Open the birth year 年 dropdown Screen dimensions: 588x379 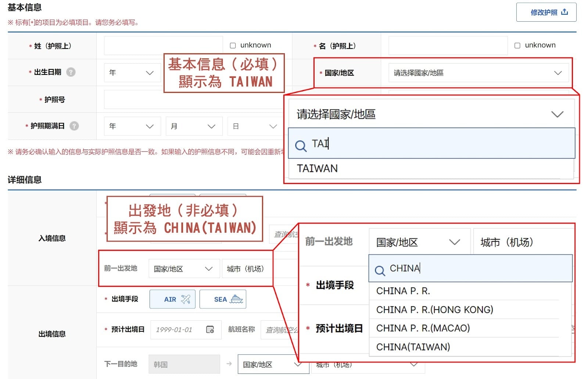point(132,73)
